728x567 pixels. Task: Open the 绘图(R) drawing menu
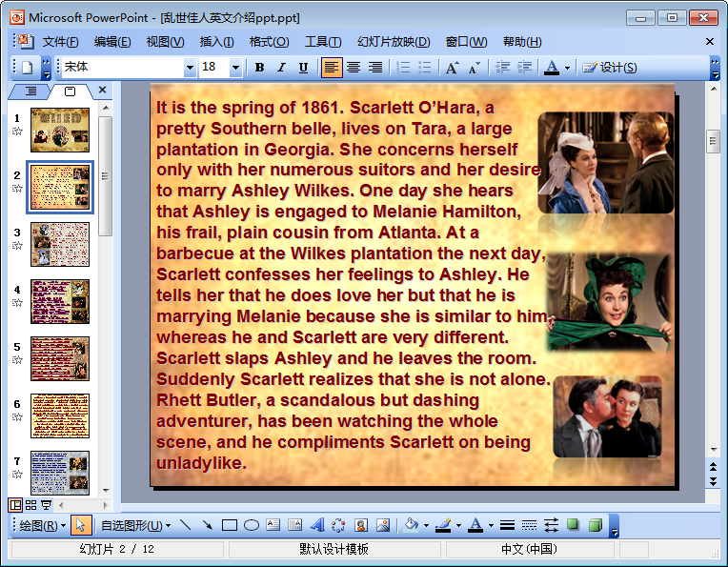pyautogui.click(x=42, y=526)
